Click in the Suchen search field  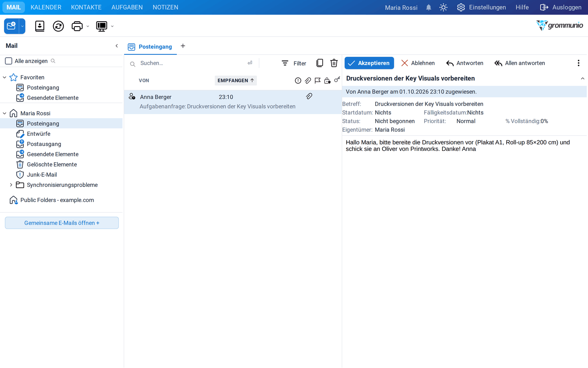point(192,63)
